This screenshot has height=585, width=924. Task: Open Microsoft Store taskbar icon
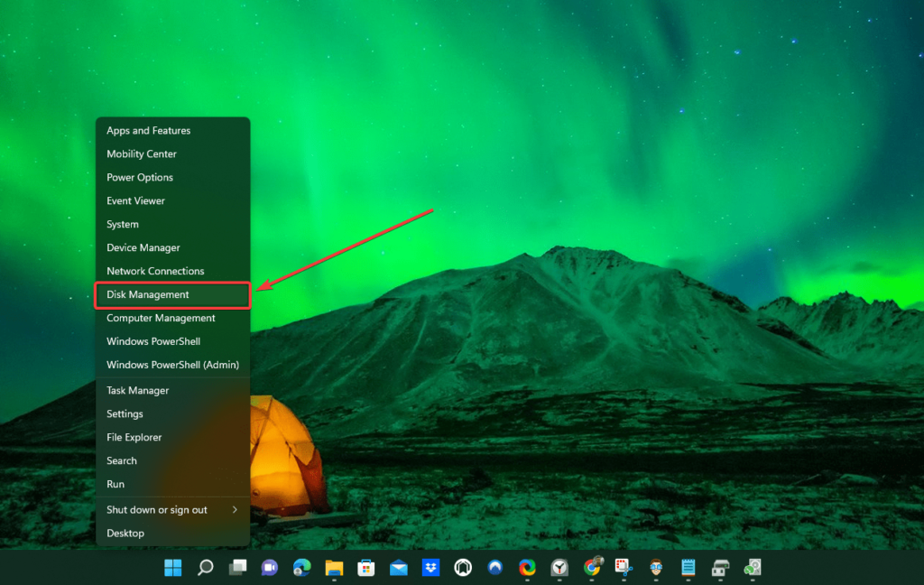(x=366, y=568)
